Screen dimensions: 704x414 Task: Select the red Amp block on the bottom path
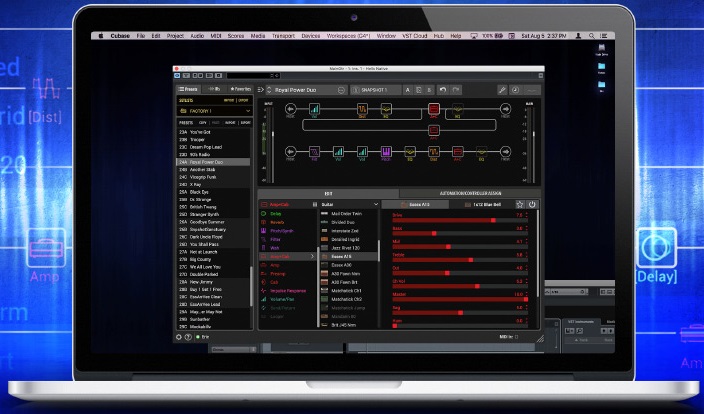[458, 152]
